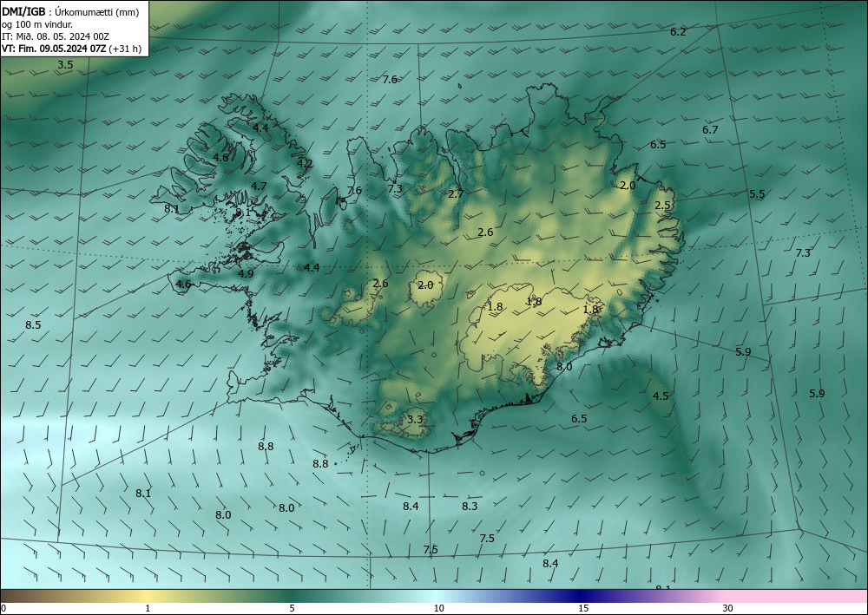The height and width of the screenshot is (615, 868).
Task: Click the initial time "IT: Mið. 08. 05. 2024 00Z"
Action: coord(56,36)
